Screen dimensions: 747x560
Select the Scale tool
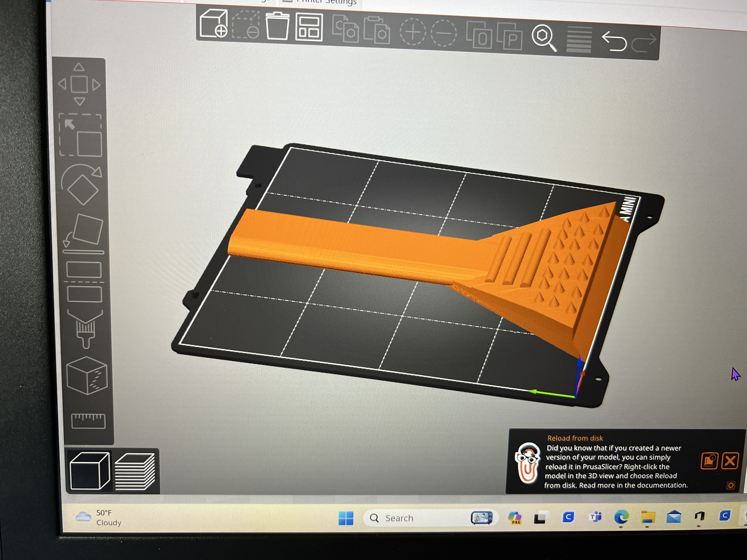tap(81, 135)
